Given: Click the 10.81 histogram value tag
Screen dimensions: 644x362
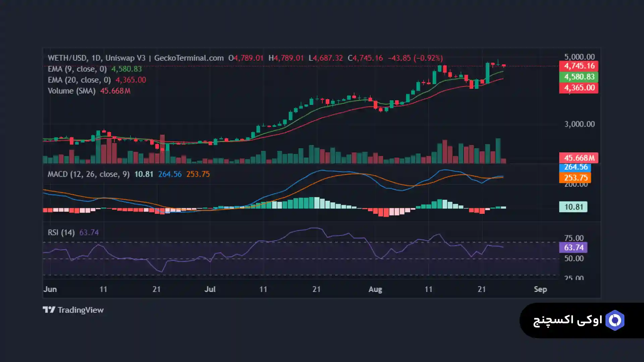Looking at the screenshot, I should coord(573,207).
